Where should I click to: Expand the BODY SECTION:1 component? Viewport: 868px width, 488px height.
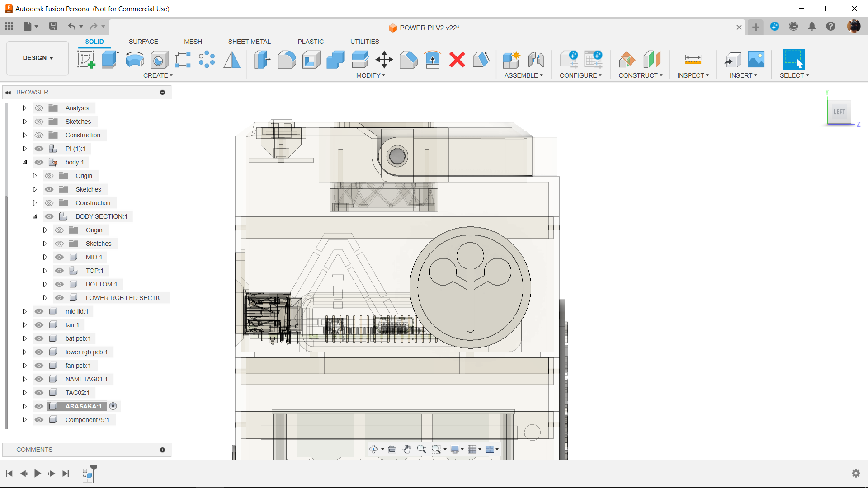coord(34,216)
